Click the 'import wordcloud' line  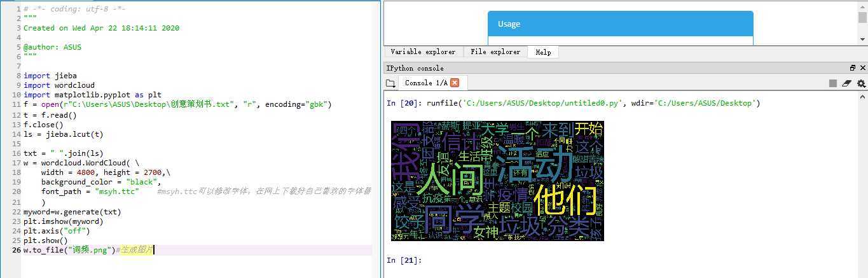click(x=59, y=85)
